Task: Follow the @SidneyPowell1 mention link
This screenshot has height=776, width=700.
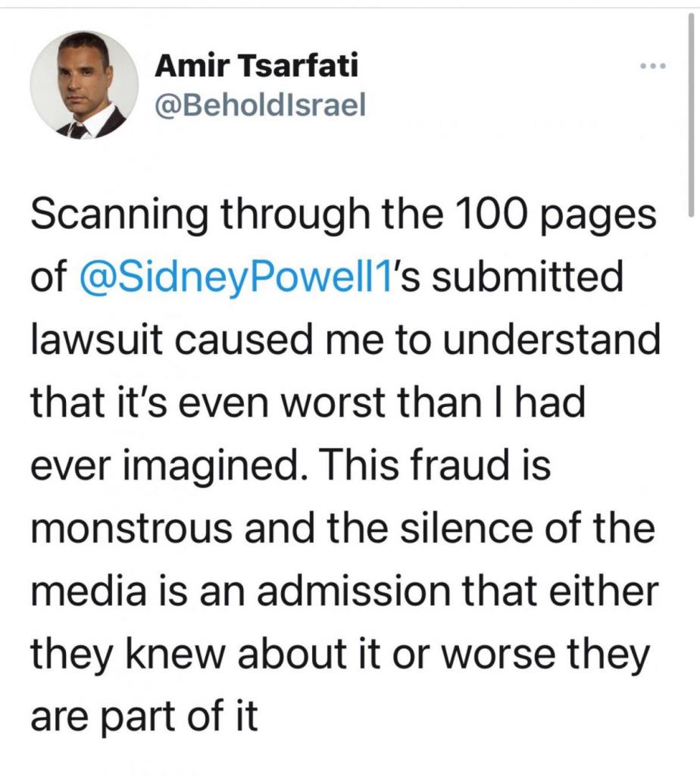Action: tap(236, 279)
